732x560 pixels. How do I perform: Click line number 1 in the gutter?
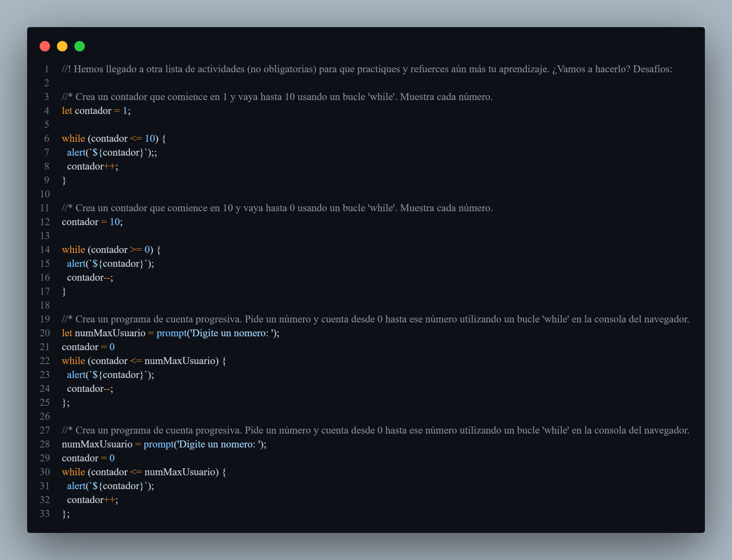pyautogui.click(x=47, y=69)
